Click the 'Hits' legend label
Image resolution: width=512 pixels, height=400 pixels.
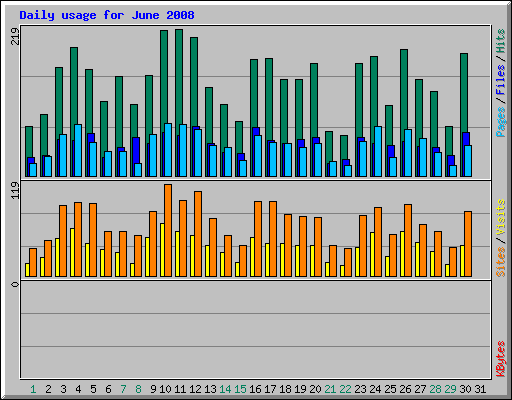click(500, 41)
